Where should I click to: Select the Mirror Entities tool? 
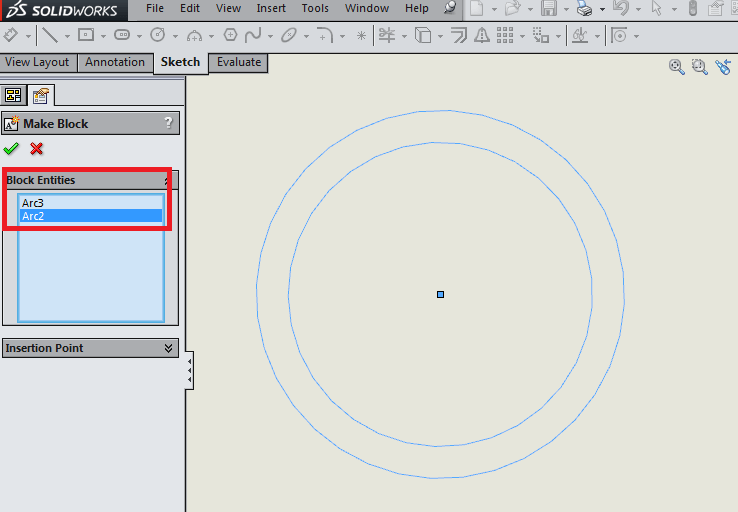(x=482, y=35)
